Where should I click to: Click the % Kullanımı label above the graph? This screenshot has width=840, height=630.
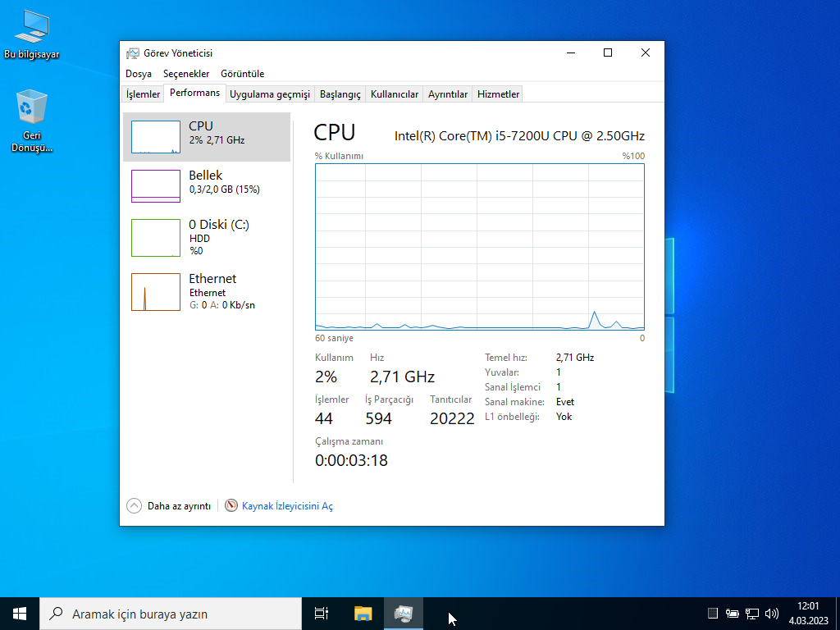coord(339,156)
